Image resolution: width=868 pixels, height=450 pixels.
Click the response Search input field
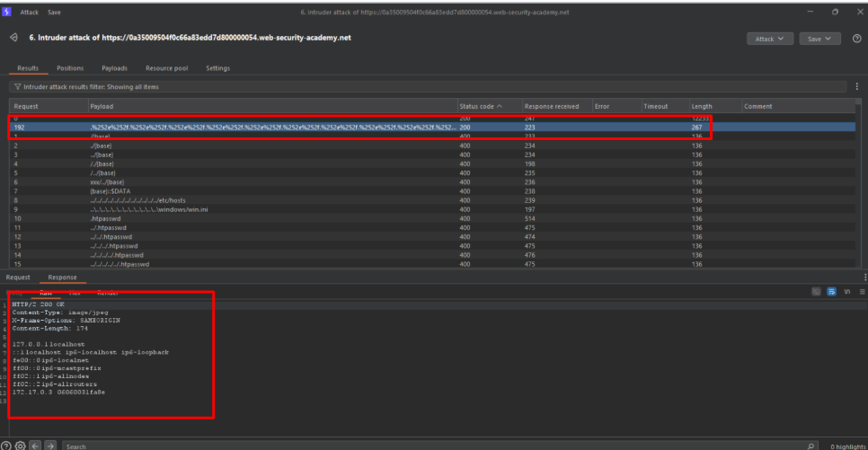(431, 446)
